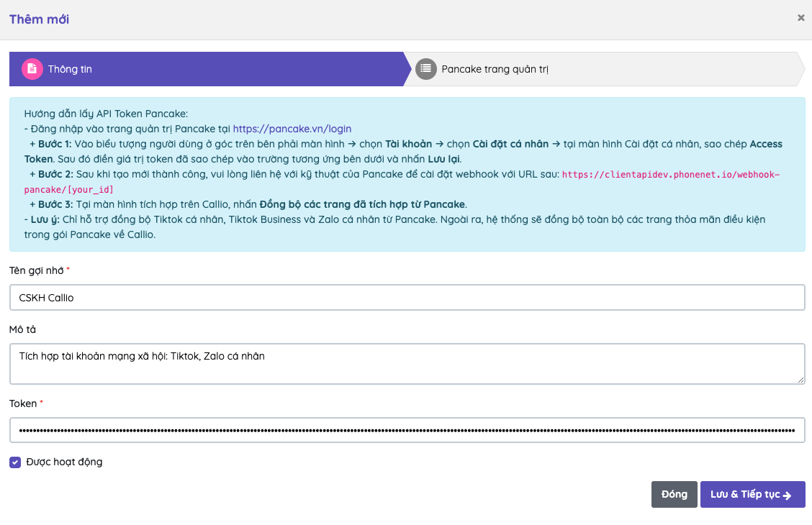This screenshot has width=812, height=525.
Task: Grab the resize handle of Mô tả textarea
Action: [800, 380]
